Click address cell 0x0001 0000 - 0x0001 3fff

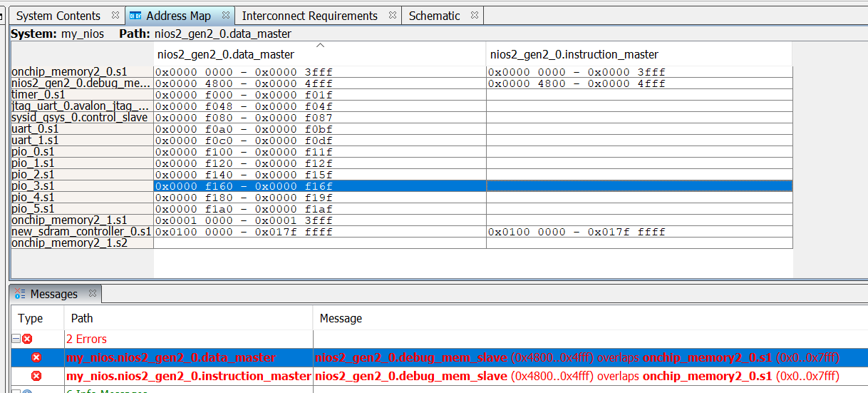(320, 220)
